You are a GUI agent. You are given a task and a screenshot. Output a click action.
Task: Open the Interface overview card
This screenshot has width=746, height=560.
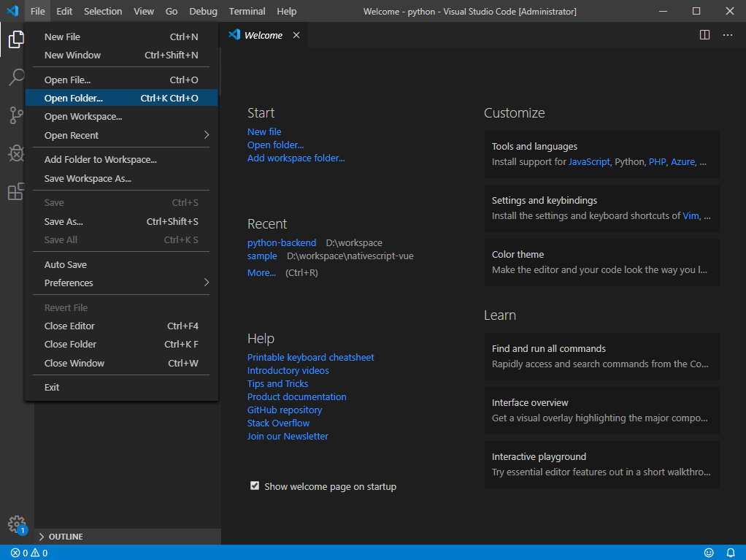[602, 410]
